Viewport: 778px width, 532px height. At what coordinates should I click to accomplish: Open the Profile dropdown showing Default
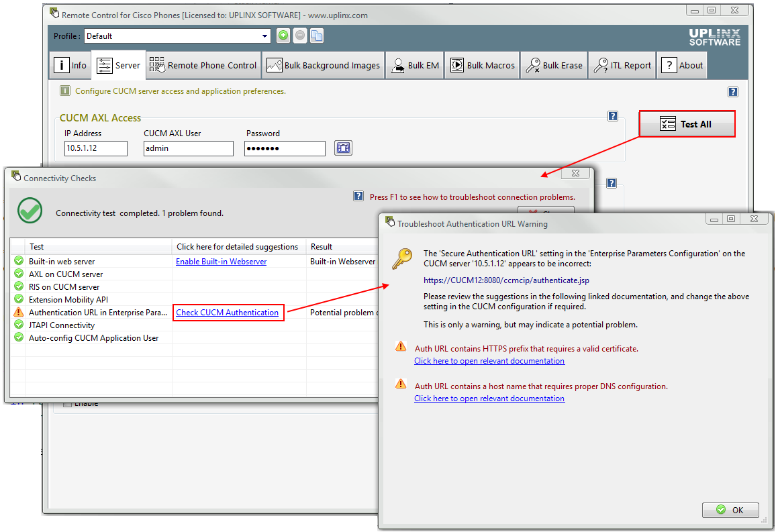pyautogui.click(x=178, y=36)
